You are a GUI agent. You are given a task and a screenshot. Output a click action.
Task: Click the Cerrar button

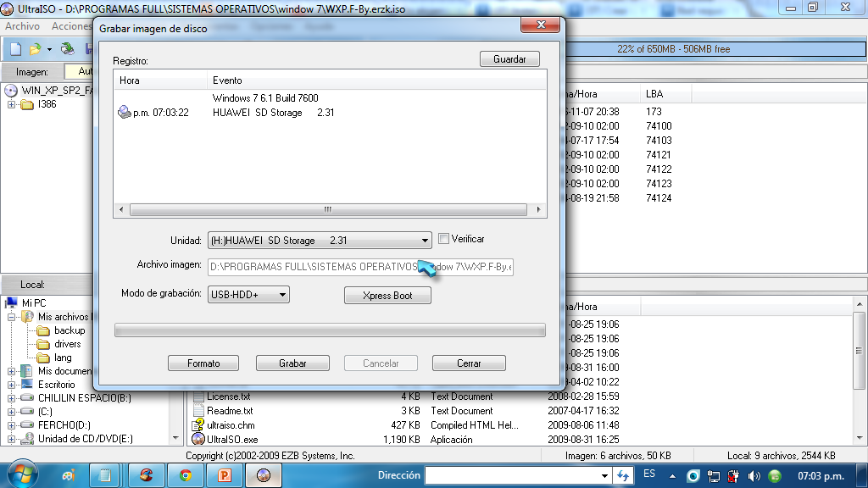coord(469,363)
